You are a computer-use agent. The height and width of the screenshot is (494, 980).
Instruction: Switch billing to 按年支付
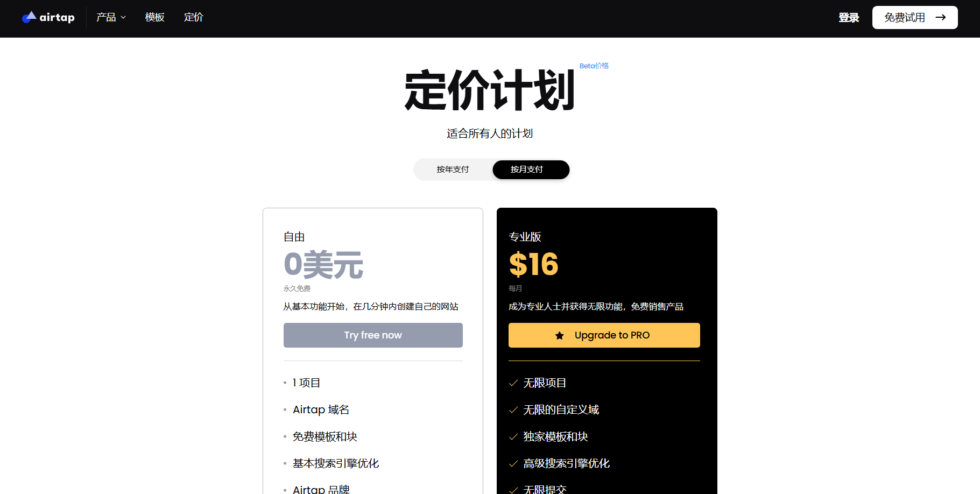click(453, 170)
